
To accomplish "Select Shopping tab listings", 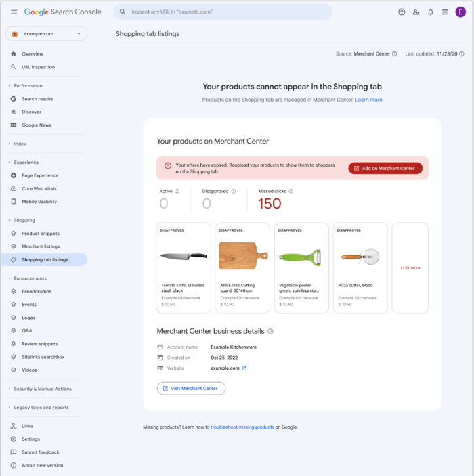I will [x=44, y=259].
